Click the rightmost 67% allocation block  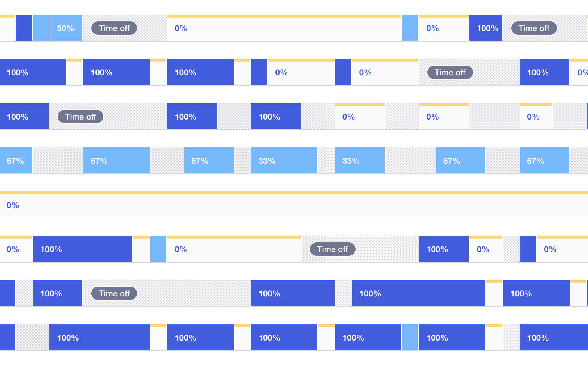click(x=544, y=161)
